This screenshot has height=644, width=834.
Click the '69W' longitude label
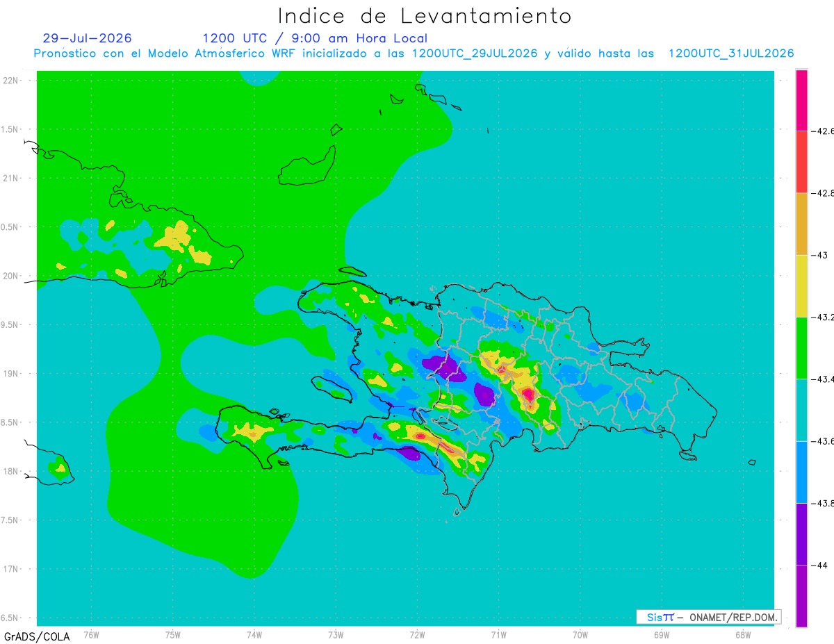pyautogui.click(x=662, y=634)
